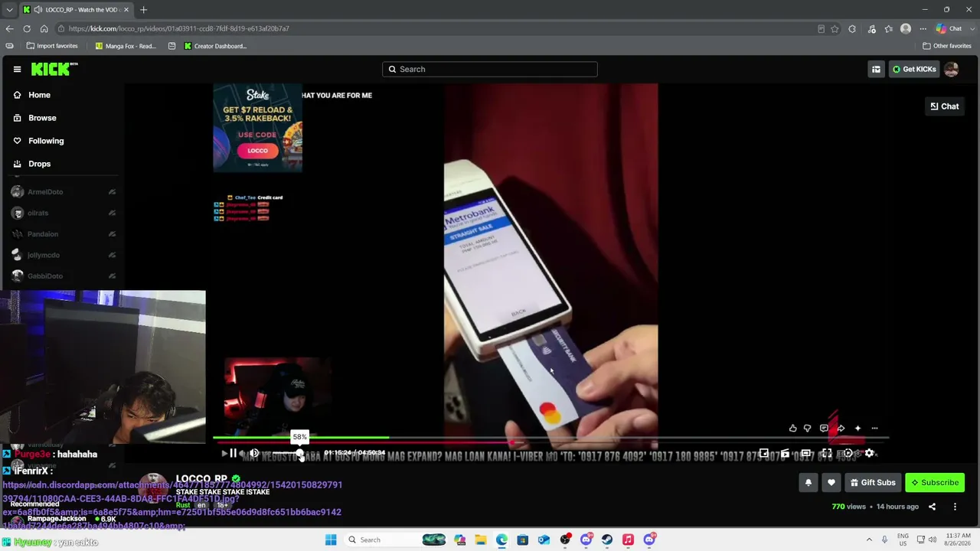The image size is (980, 551).
Task: Toggle theater mode on the player
Action: (806, 453)
